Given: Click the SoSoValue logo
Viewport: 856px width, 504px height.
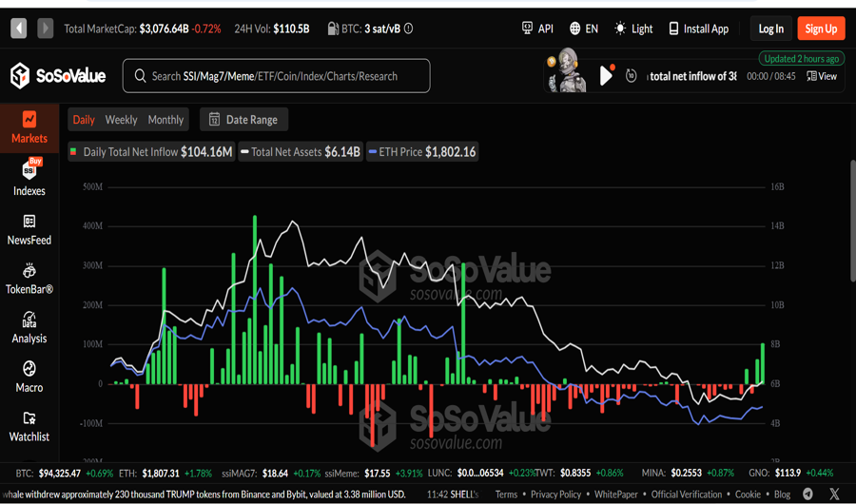Looking at the screenshot, I should coord(58,76).
